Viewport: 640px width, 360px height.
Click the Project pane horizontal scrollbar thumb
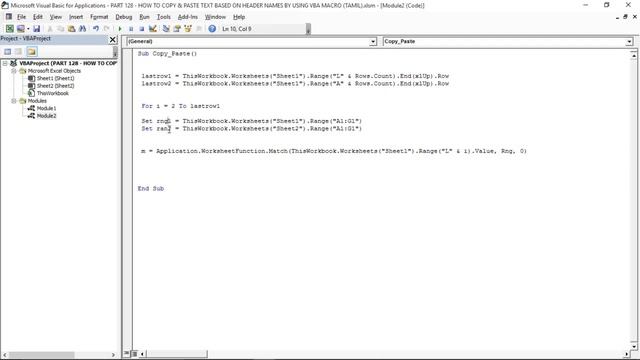pyautogui.click(x=42, y=355)
